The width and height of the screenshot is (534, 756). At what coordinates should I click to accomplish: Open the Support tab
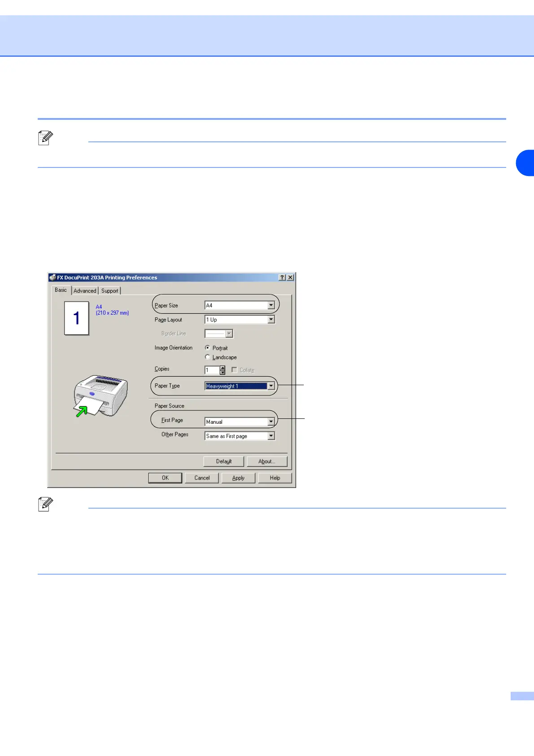(110, 291)
